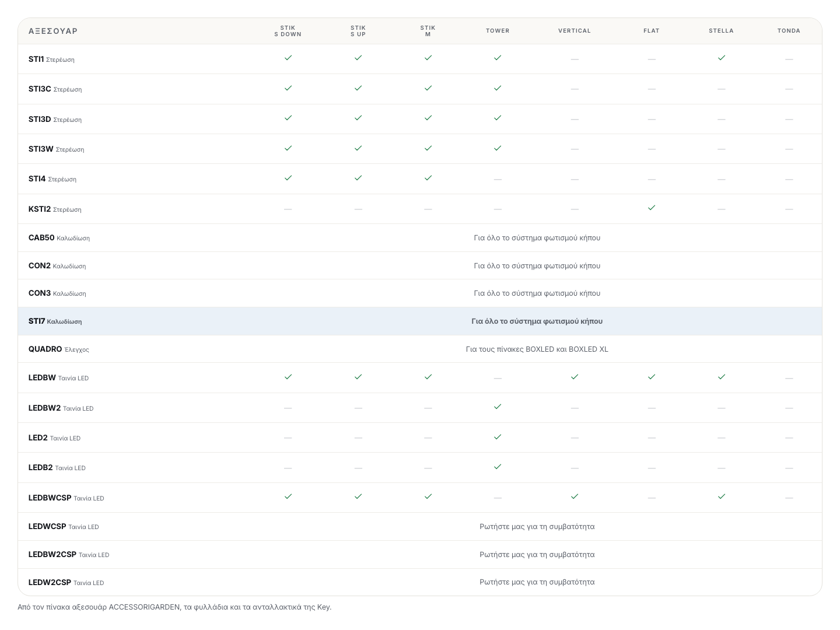
Task: Click the highlighted STI7 Καλωδίωση row label
Action: click(x=55, y=321)
